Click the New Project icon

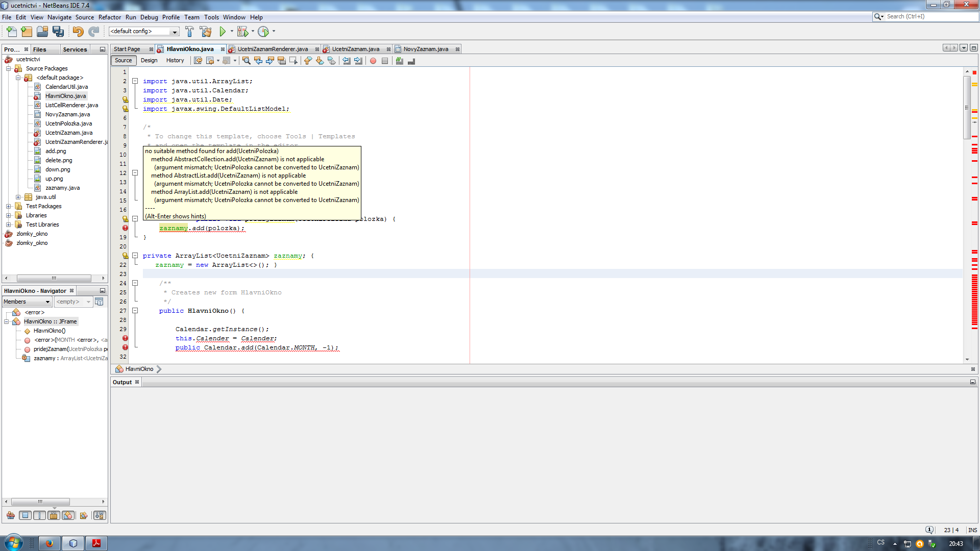pos(27,32)
